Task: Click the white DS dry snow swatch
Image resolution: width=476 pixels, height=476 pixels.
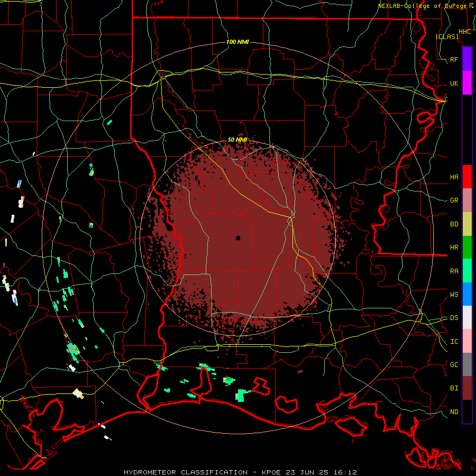Action: [467, 317]
